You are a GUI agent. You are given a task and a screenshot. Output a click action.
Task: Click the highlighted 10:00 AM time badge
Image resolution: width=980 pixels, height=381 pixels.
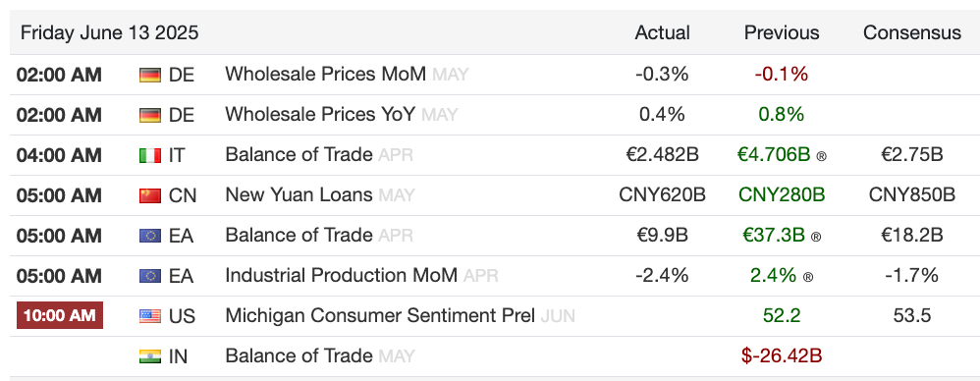(x=59, y=315)
